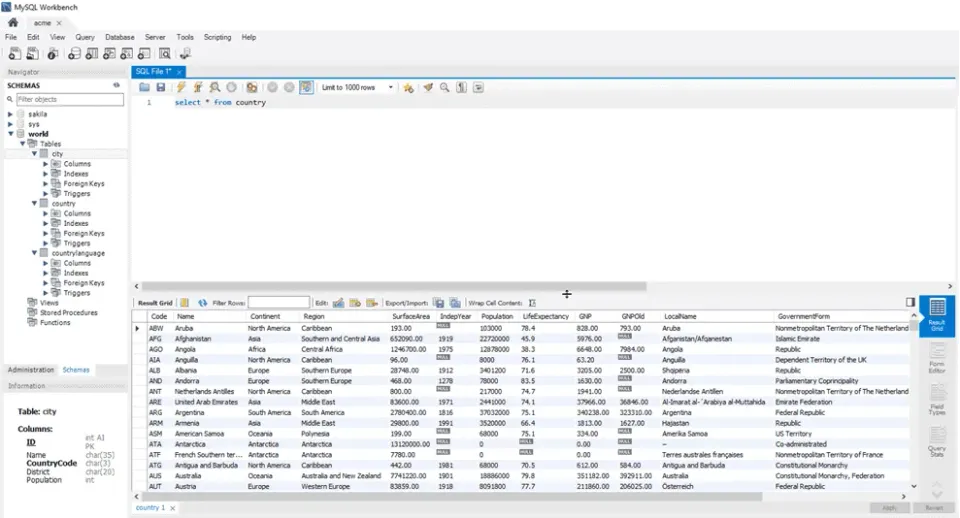Toggle invisible characters display icon
960x518 pixels.
(462, 88)
